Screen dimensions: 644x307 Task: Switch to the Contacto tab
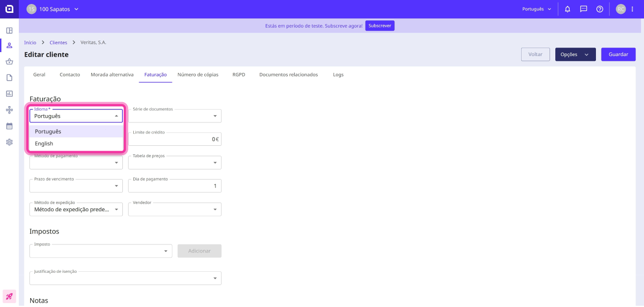click(x=70, y=74)
